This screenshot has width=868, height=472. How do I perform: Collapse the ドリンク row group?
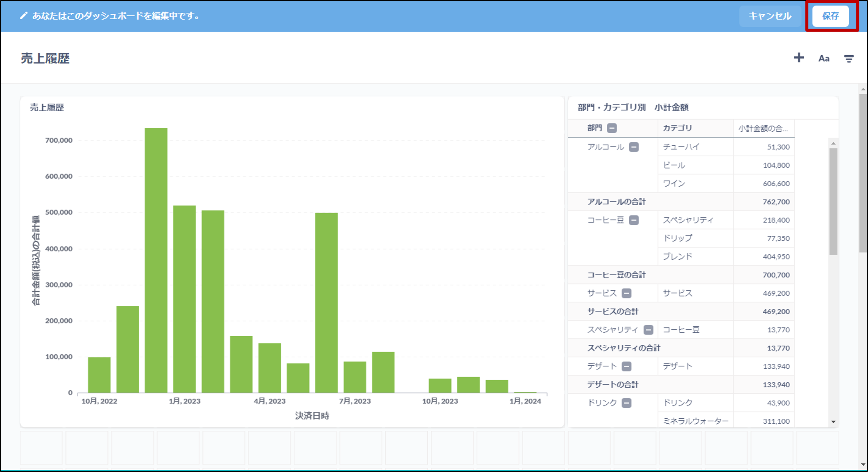pyautogui.click(x=626, y=403)
